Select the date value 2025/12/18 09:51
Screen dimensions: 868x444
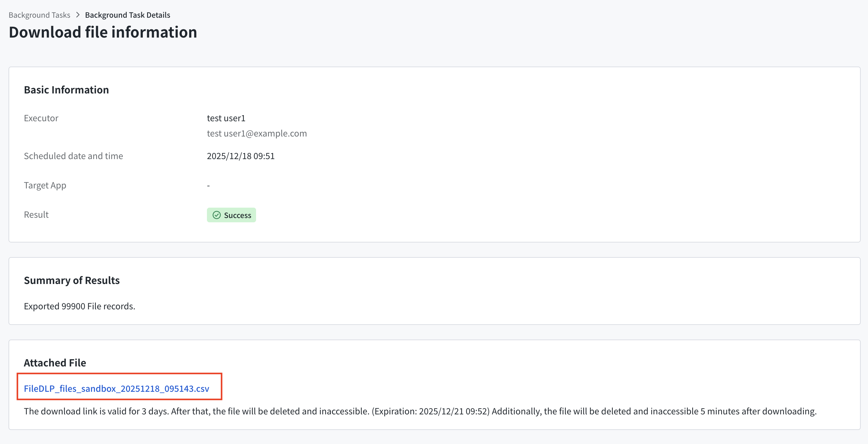click(x=241, y=156)
